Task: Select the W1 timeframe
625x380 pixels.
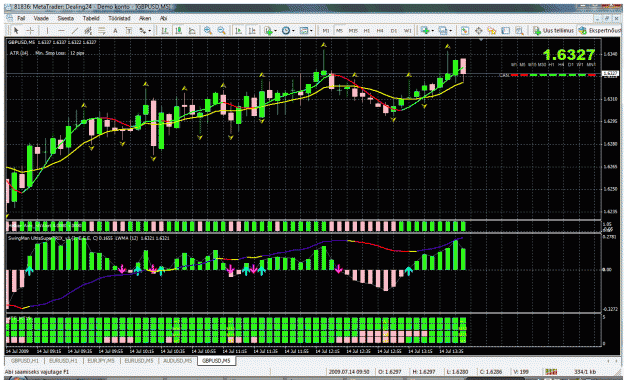Action: click(407, 31)
